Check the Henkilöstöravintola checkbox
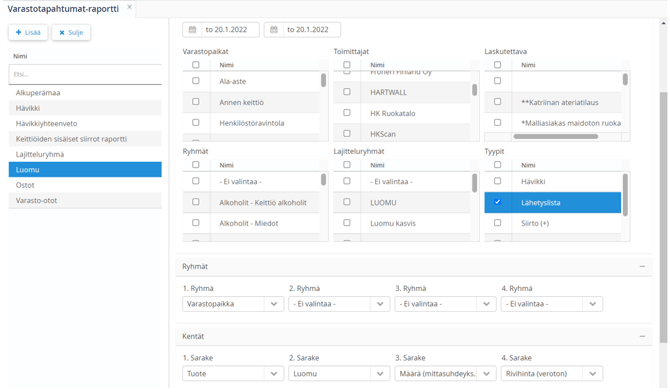 pyautogui.click(x=196, y=123)
